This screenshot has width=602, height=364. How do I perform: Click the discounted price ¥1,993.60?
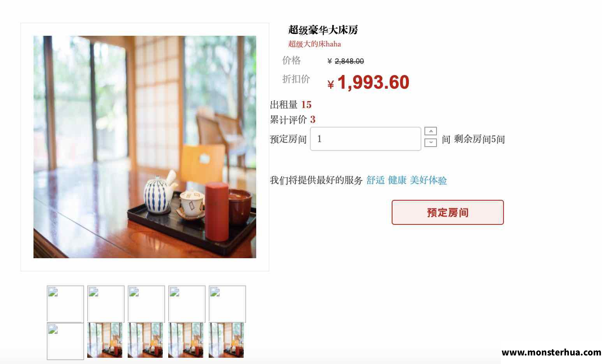pos(368,82)
